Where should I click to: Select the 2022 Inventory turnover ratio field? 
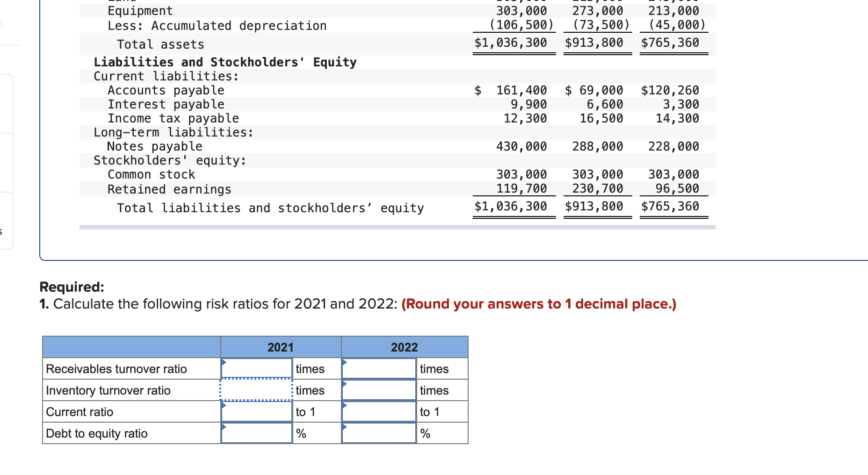[379, 390]
